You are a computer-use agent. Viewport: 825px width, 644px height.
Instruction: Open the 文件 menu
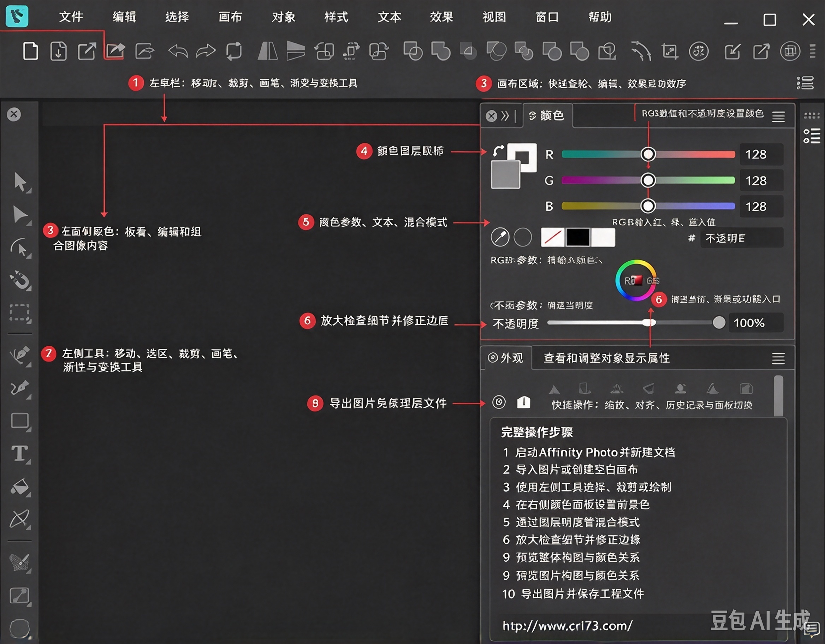coord(71,17)
